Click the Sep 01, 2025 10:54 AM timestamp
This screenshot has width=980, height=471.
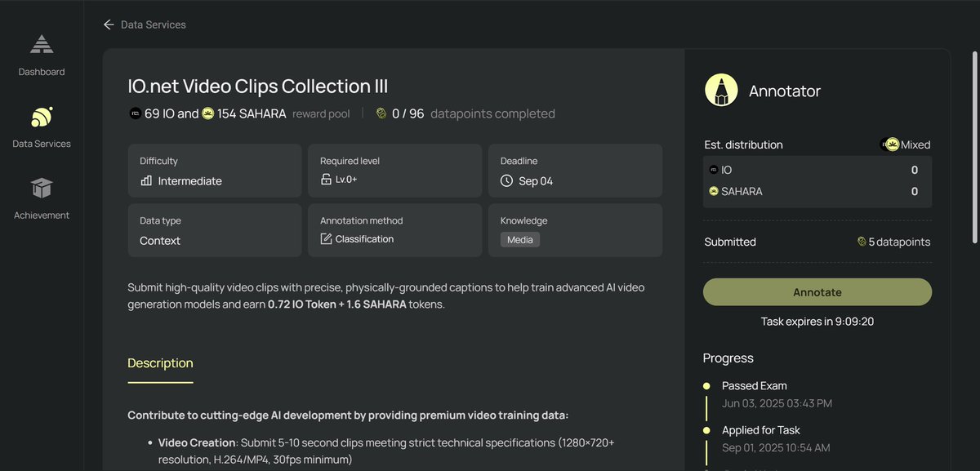(776, 447)
